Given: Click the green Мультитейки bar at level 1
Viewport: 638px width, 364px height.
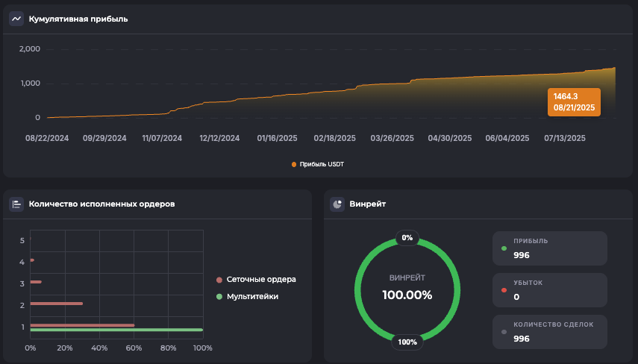Looking at the screenshot, I should click(x=116, y=330).
